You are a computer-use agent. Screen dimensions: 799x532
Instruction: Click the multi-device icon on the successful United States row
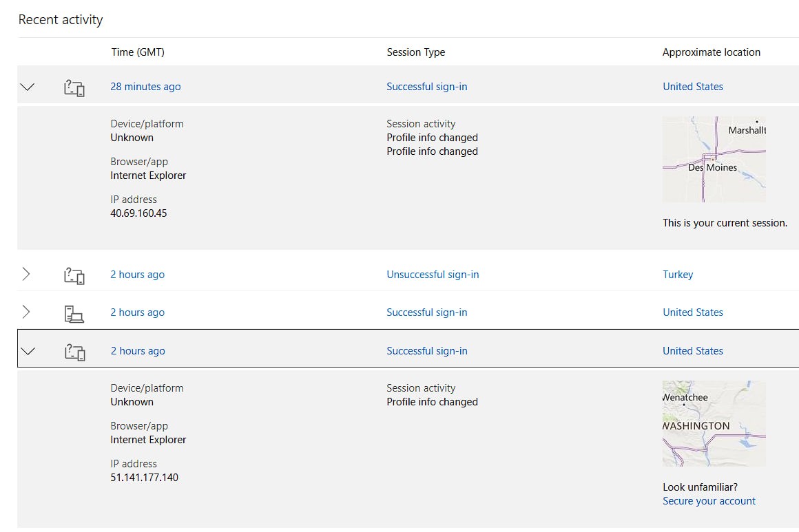[x=74, y=312]
